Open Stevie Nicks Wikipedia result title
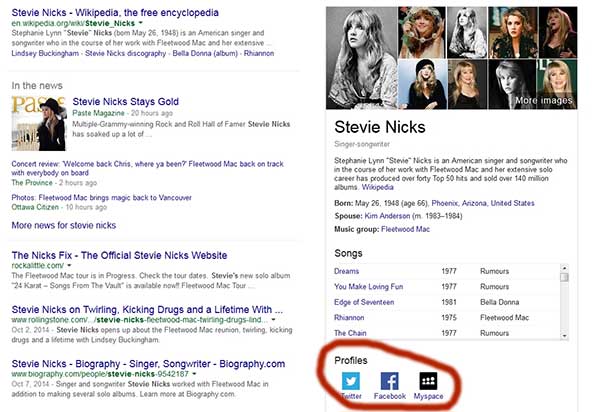Image resolution: width=600 pixels, height=412 pixels. pos(115,13)
